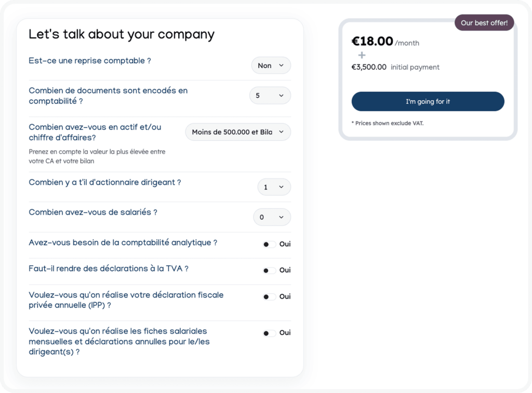Open the salariés count dropdown
The width and height of the screenshot is (532, 393).
tap(272, 217)
